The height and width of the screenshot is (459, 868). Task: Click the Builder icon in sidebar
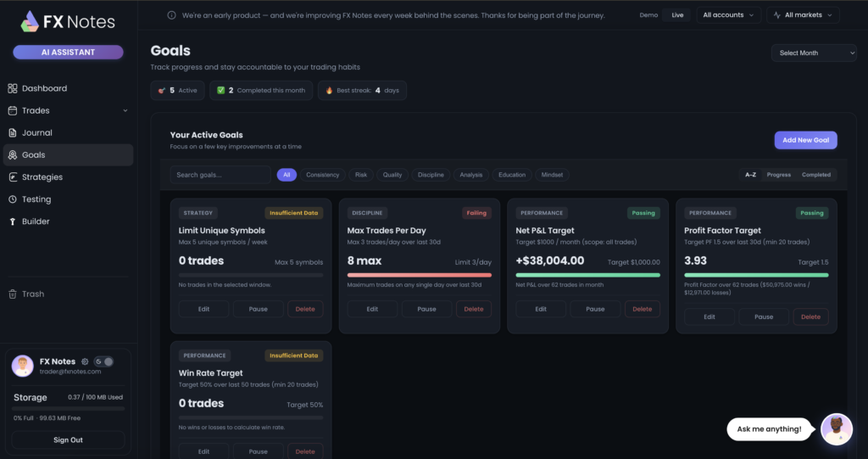point(13,221)
